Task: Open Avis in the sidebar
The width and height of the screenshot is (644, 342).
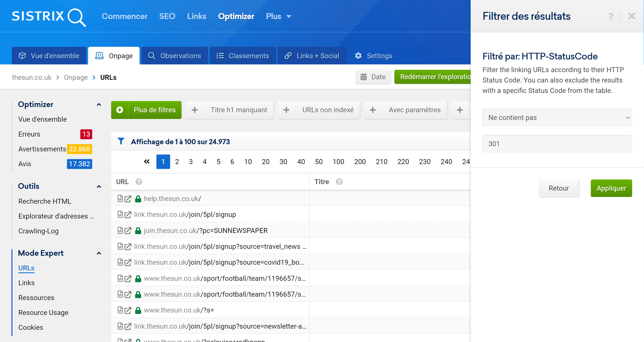Action: click(25, 164)
